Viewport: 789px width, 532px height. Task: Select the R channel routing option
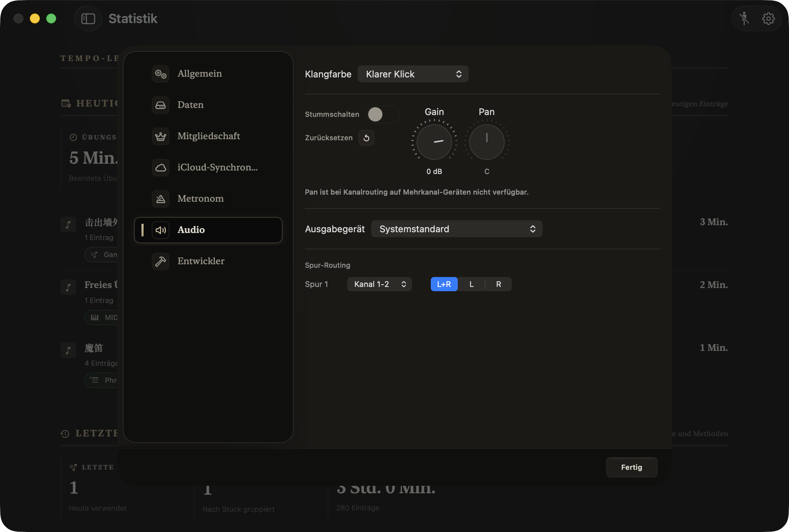[499, 284]
